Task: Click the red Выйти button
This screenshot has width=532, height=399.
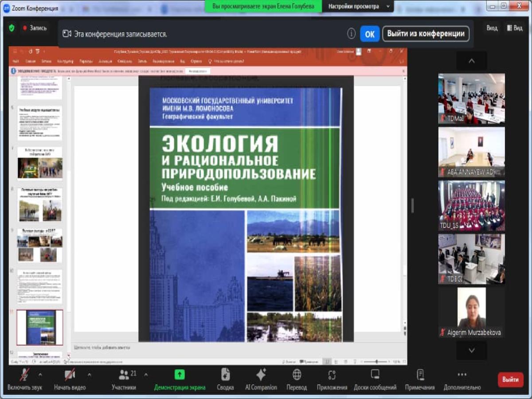Action: coord(510,380)
